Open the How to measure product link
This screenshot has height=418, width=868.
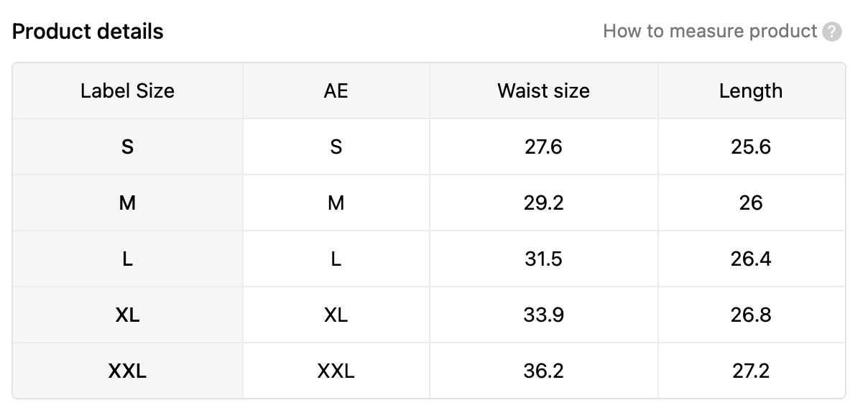[x=710, y=31]
